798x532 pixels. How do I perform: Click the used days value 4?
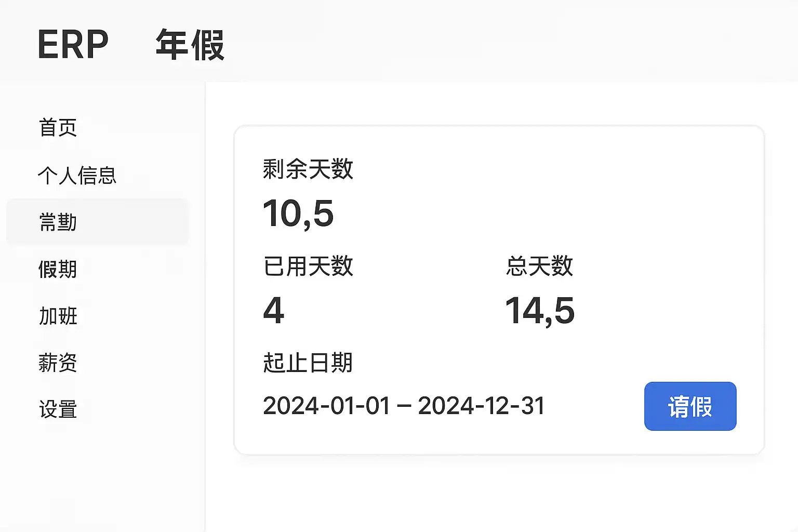click(x=274, y=311)
